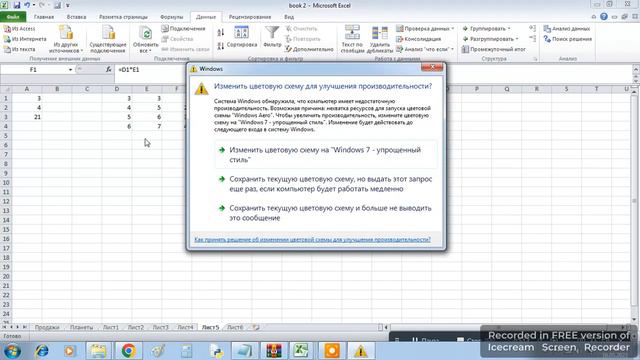The width and height of the screenshot is (640, 360).
Task: Switch to the Formulas ribbon tab
Action: coord(171,17)
